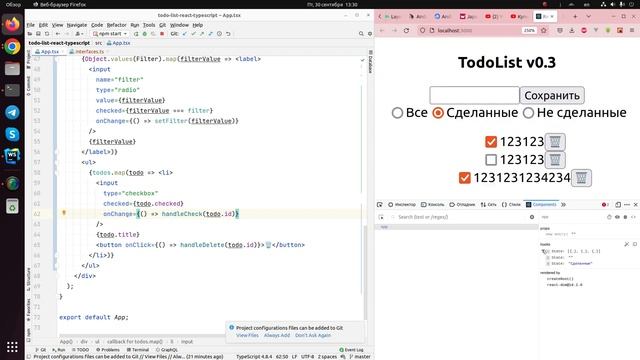The width and height of the screenshot is (640, 360).
Task: Show applications grid in the dock
Action: point(12,347)
